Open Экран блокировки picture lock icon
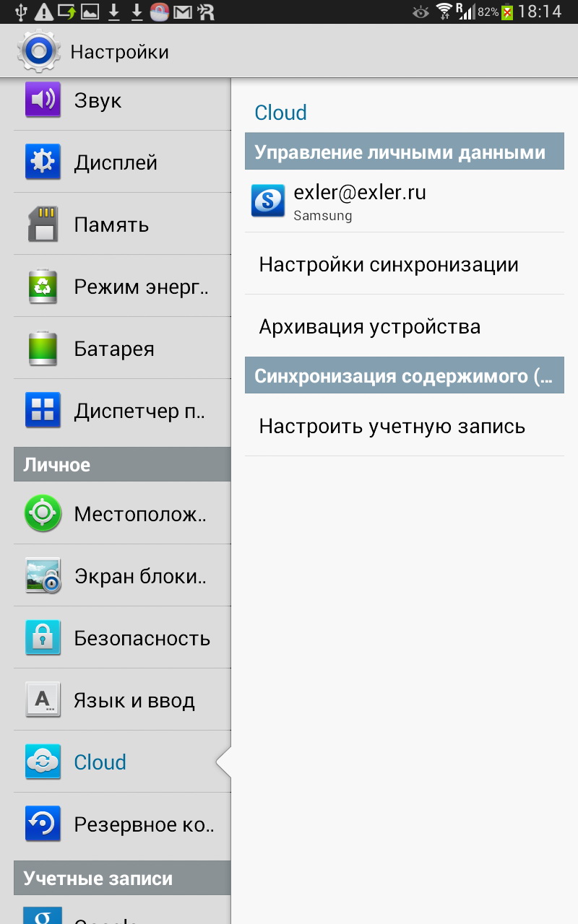 (x=43, y=575)
